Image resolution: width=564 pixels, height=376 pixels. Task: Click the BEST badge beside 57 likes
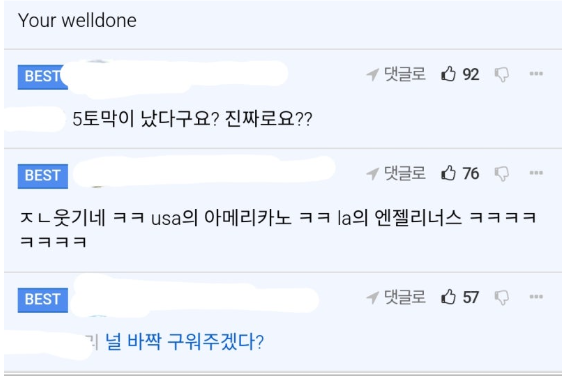pyautogui.click(x=43, y=300)
